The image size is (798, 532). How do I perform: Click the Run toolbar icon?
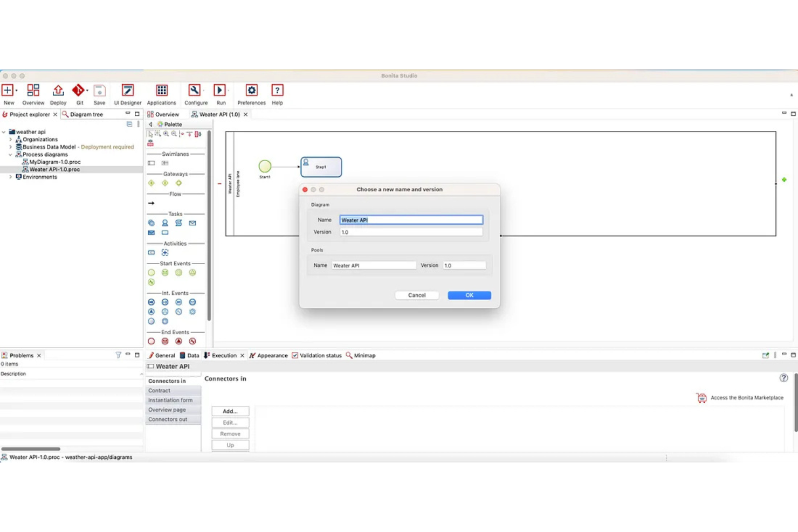(x=219, y=90)
